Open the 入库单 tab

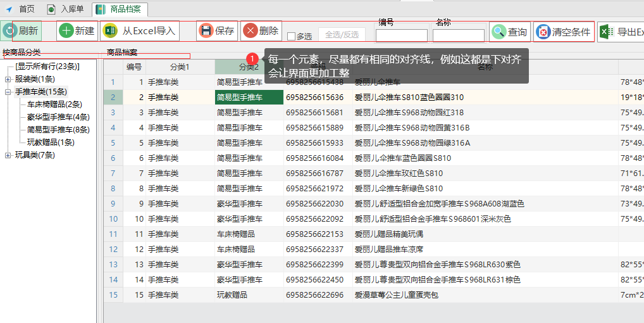pyautogui.click(x=65, y=9)
